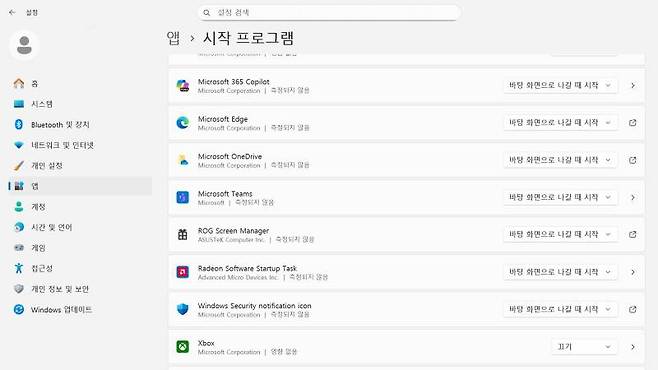Expand the Xbox row chevron
Screen dimensions: 658x370
(633, 347)
